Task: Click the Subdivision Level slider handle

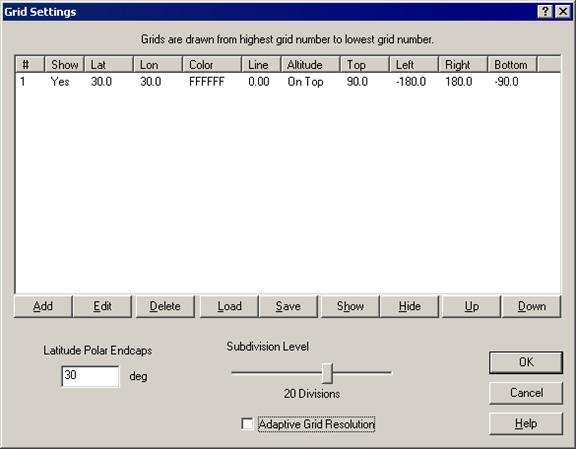Action: 327,373
